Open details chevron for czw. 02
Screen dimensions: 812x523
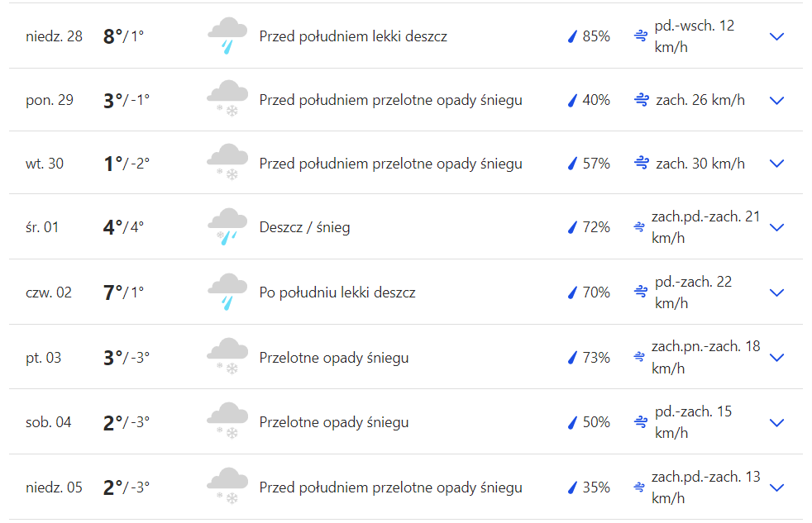click(776, 292)
